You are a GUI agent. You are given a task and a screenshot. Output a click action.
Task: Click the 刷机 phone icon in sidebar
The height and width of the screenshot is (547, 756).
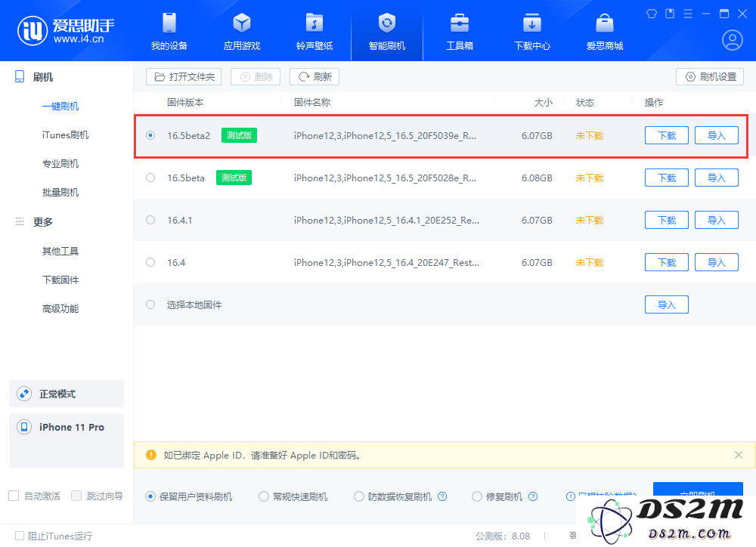(x=20, y=76)
